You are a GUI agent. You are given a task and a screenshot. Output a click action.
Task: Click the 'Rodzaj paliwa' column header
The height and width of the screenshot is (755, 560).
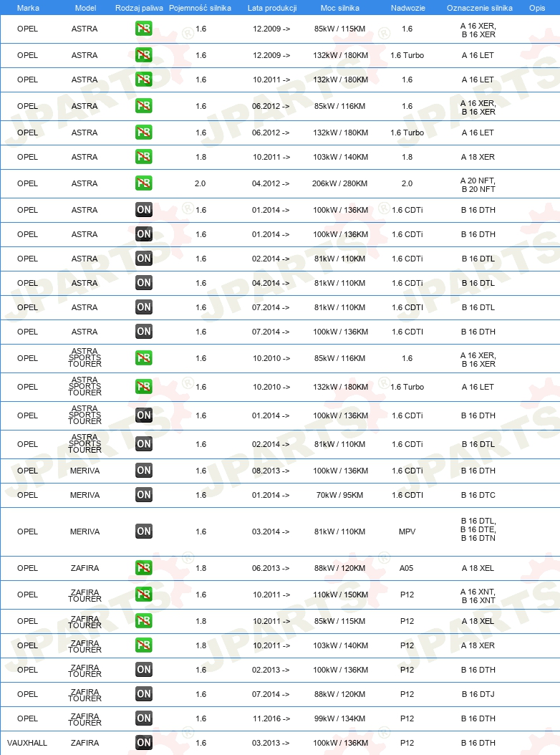pyautogui.click(x=139, y=8)
